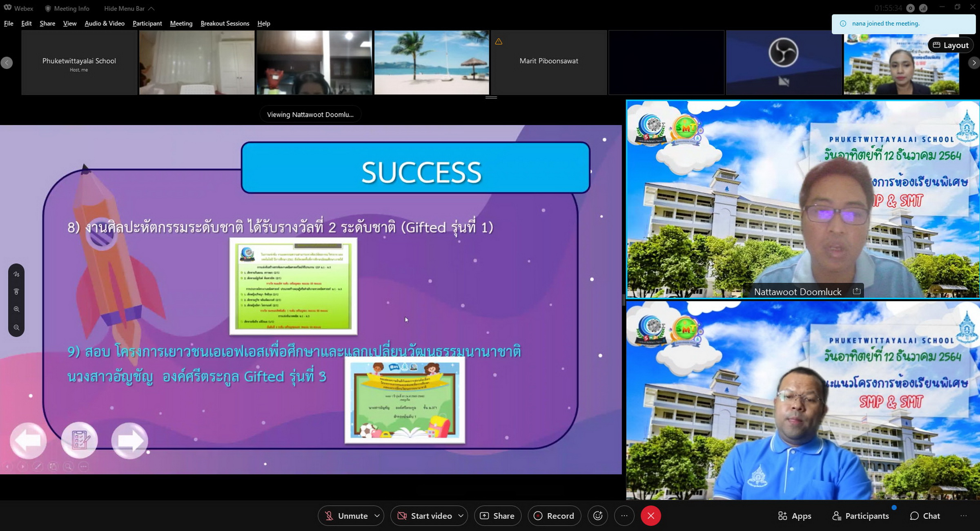Click the recording indicator icon near timer
This screenshot has width=980, height=531.
pos(911,8)
